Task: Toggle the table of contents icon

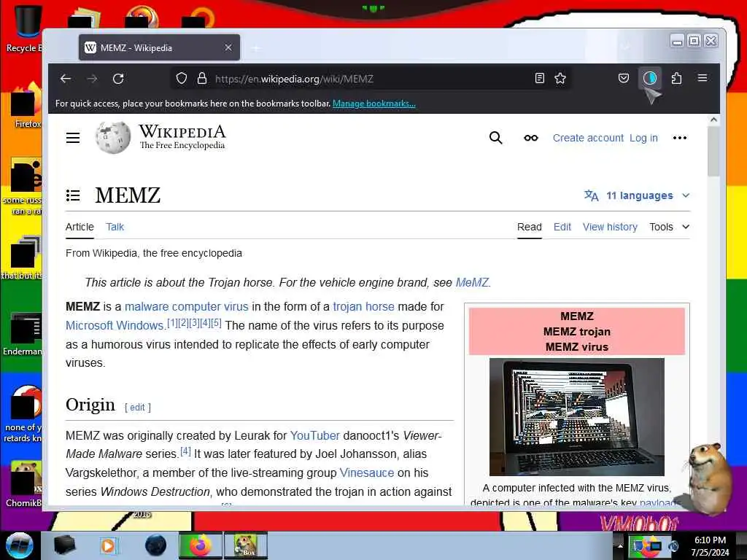Action: [73, 195]
